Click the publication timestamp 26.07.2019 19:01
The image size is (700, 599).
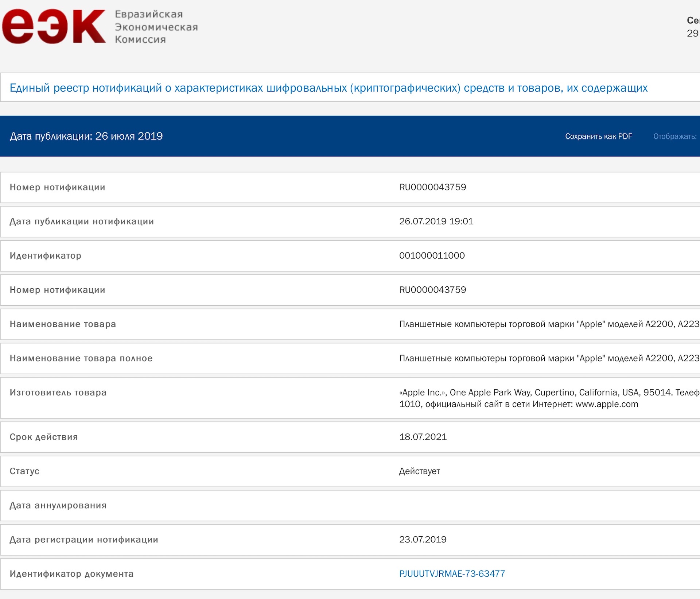click(436, 221)
